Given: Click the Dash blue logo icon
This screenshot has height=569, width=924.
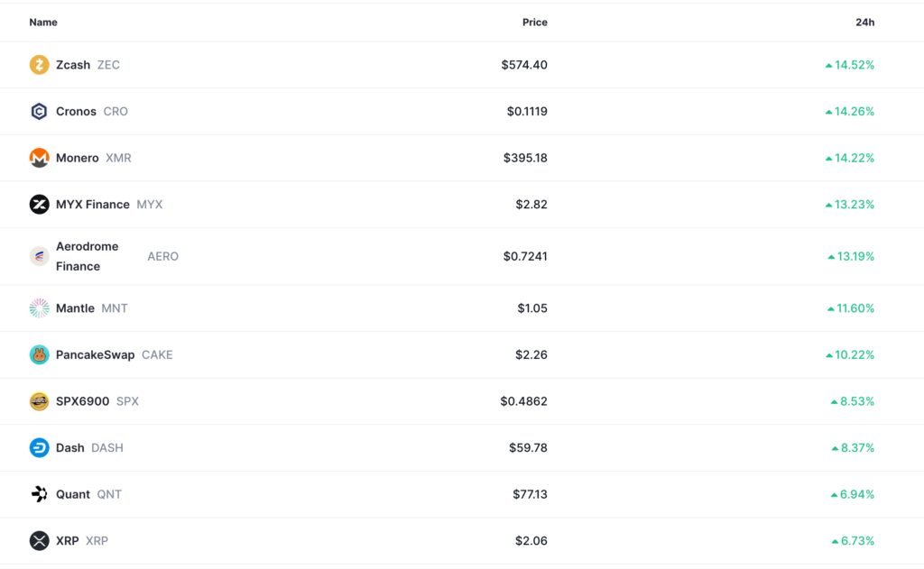Looking at the screenshot, I should click(39, 448).
